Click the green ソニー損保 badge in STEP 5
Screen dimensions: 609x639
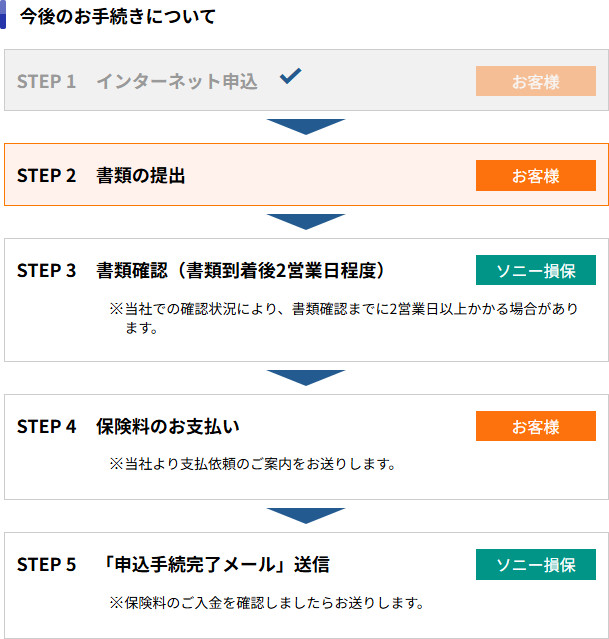(535, 564)
